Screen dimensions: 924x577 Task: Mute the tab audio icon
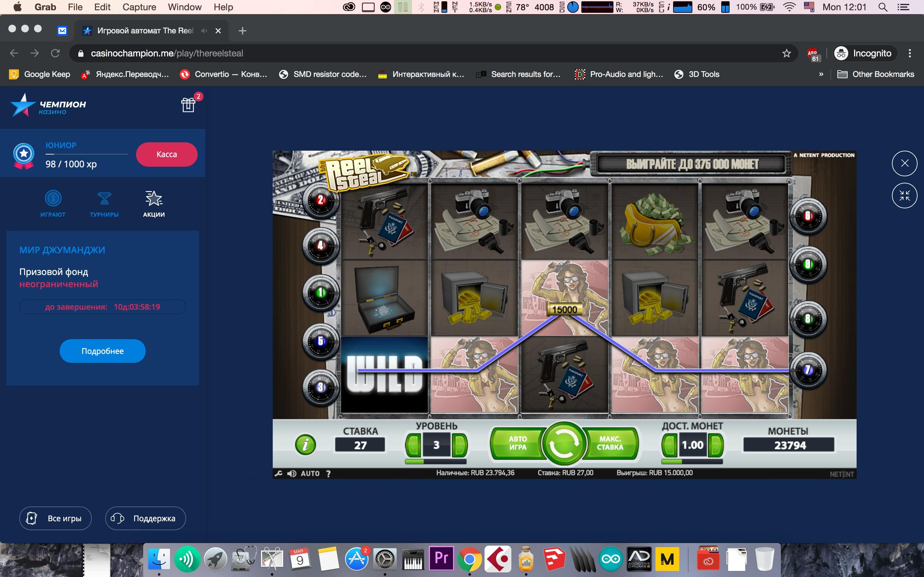204,30
